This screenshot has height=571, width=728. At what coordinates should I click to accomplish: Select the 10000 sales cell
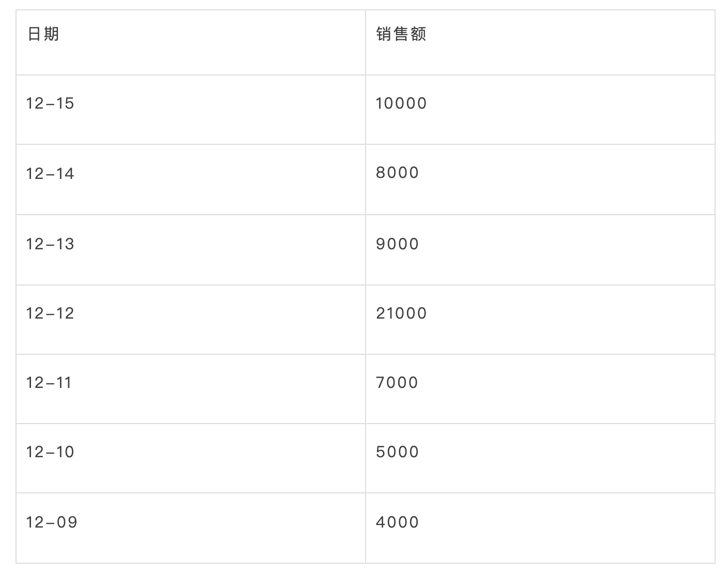pyautogui.click(x=540, y=110)
